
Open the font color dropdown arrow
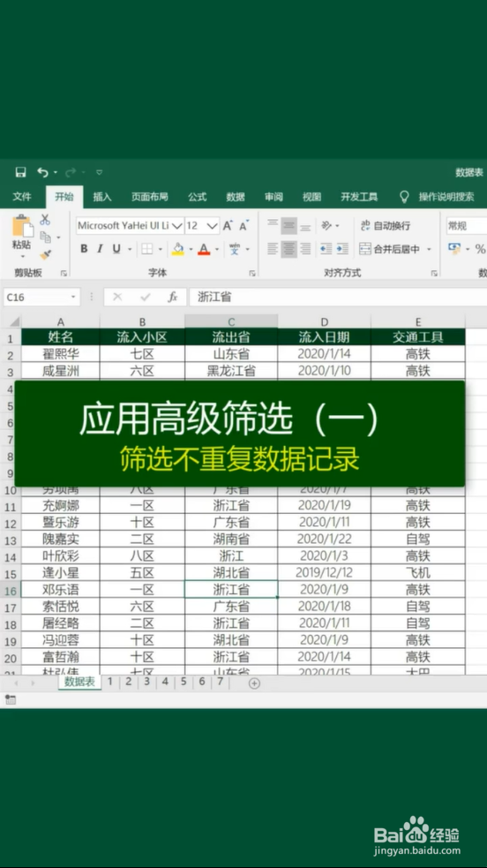click(x=217, y=250)
